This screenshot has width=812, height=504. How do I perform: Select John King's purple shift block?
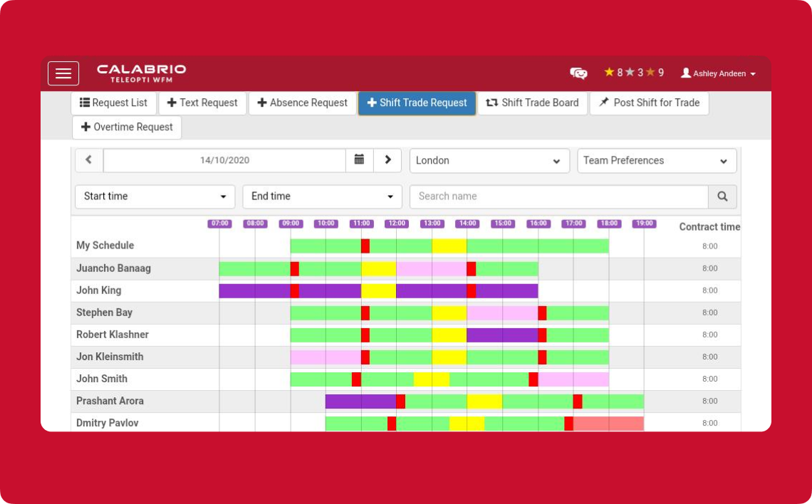[254, 291]
